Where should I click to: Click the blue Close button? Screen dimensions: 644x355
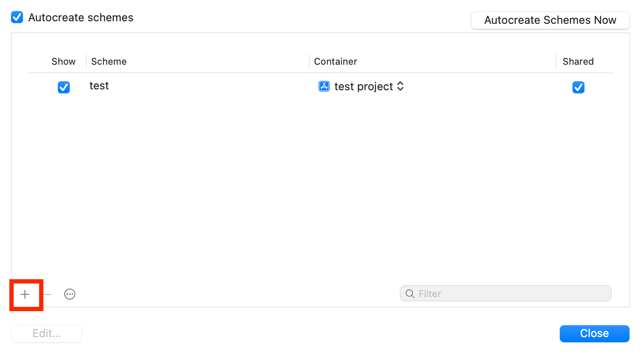click(595, 333)
